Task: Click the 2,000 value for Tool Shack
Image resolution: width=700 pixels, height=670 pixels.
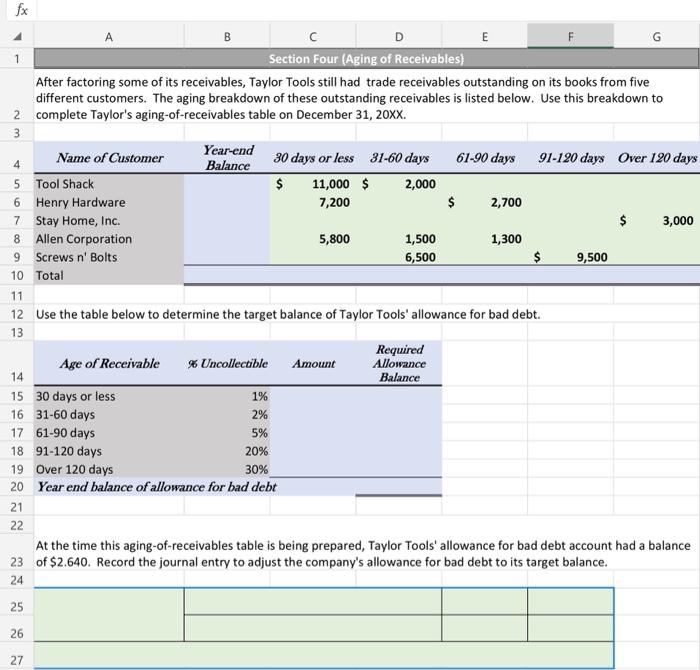Action: (x=399, y=184)
